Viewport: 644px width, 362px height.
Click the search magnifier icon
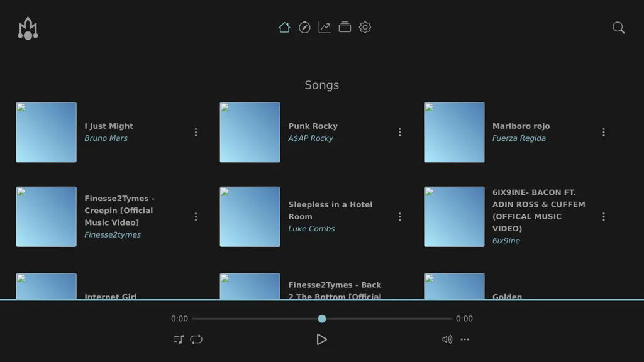point(619,28)
